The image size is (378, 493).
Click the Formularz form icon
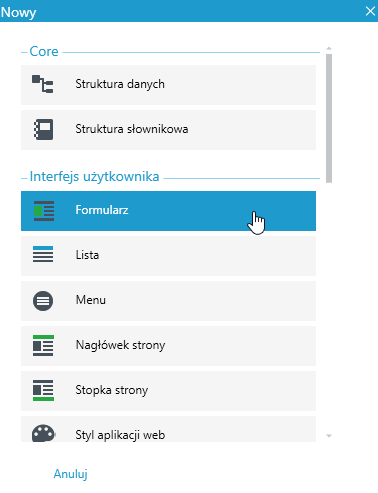44,211
